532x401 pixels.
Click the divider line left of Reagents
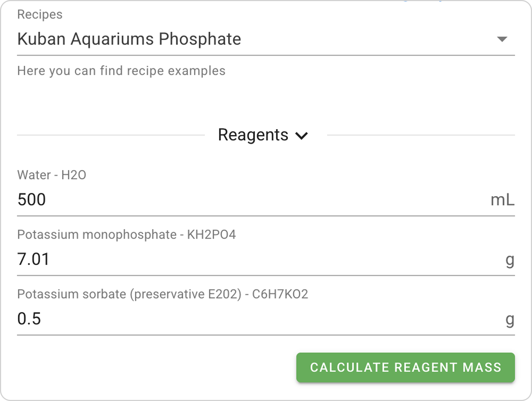click(x=111, y=135)
